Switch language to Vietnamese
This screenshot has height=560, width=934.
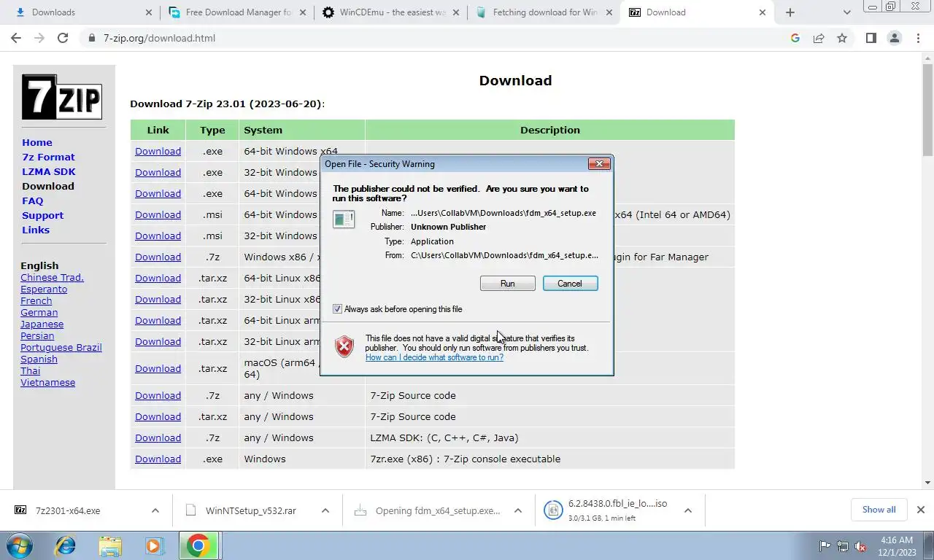(47, 383)
